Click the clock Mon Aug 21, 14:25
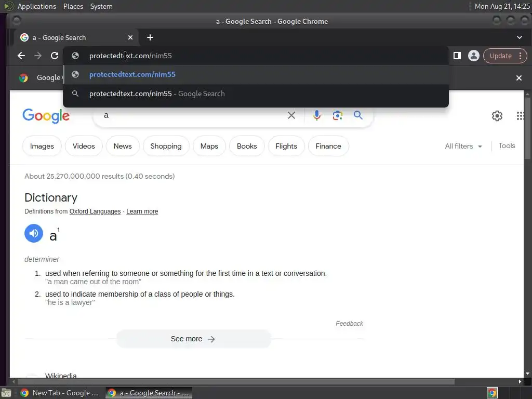Image resolution: width=532 pixels, height=399 pixels. point(502,6)
